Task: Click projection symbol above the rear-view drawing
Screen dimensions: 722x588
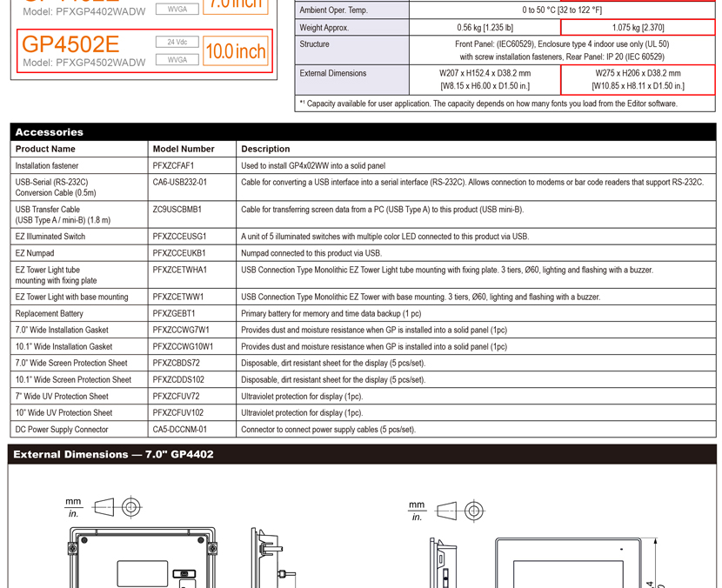Action: point(117,507)
